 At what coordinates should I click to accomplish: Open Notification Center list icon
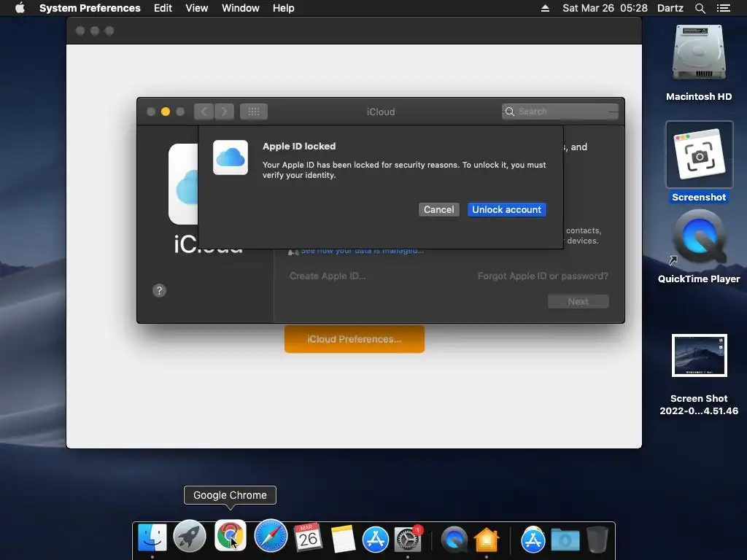(x=723, y=8)
